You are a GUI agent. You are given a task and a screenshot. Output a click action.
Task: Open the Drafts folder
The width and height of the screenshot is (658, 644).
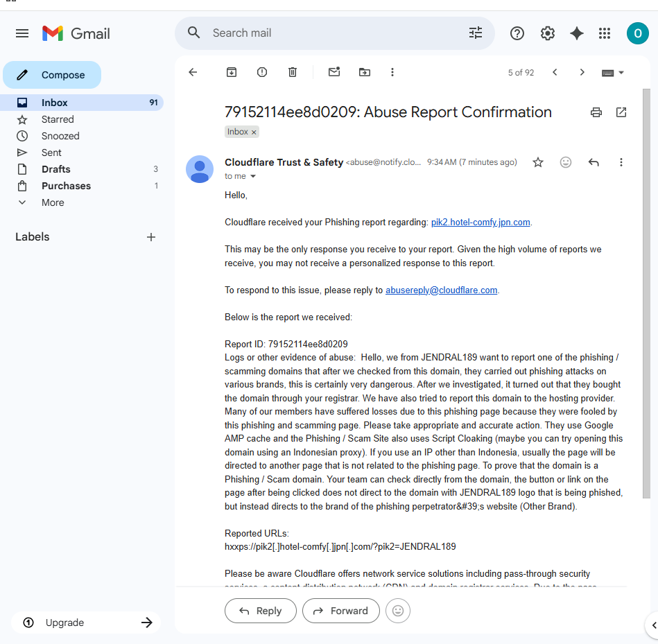81,169
